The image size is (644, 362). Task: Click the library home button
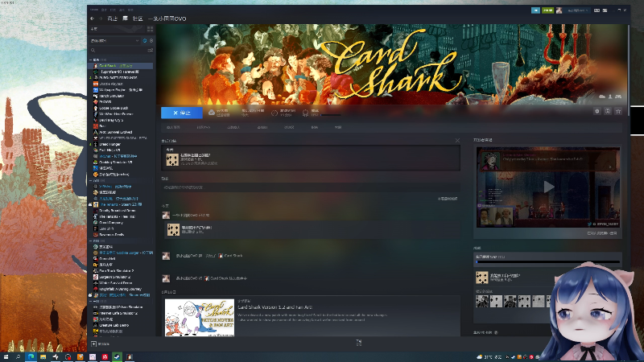coord(117,29)
